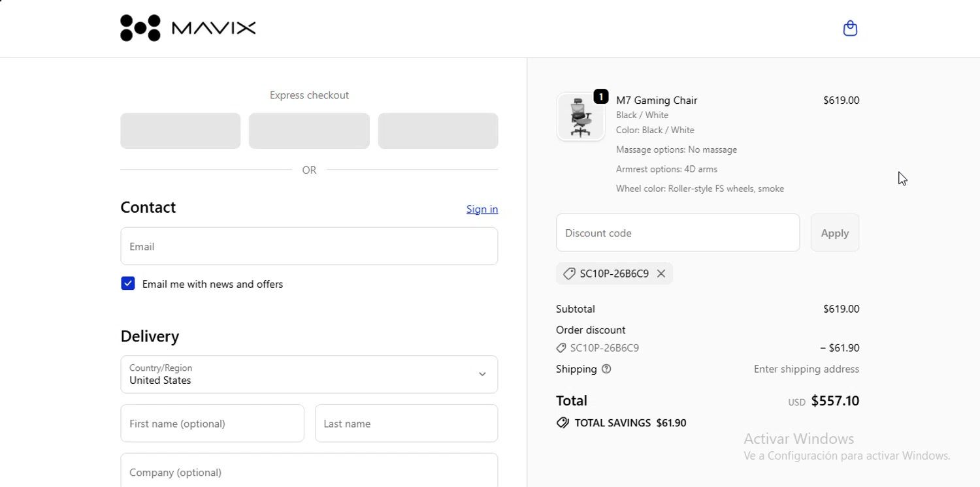
Task: Click the Delivery section heading
Action: coord(150,336)
